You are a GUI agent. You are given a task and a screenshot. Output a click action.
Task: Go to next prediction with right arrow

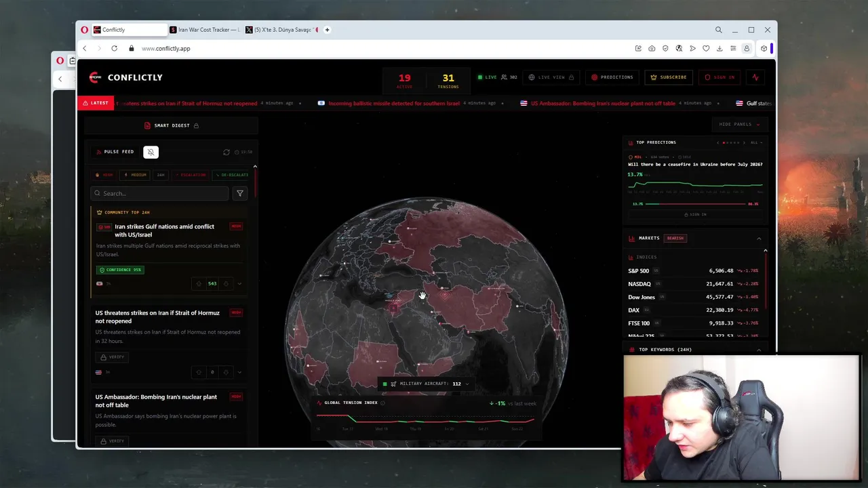point(744,143)
